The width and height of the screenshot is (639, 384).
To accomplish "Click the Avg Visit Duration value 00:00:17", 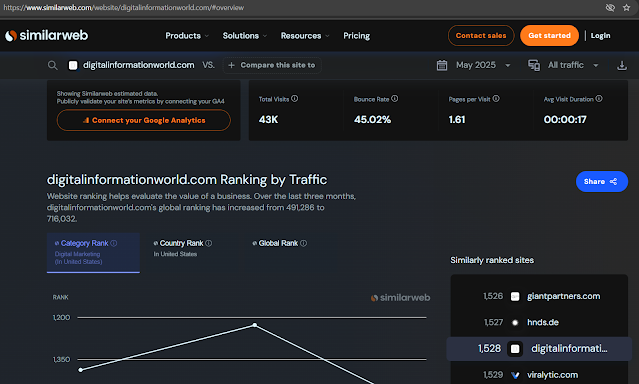I will click(x=565, y=119).
